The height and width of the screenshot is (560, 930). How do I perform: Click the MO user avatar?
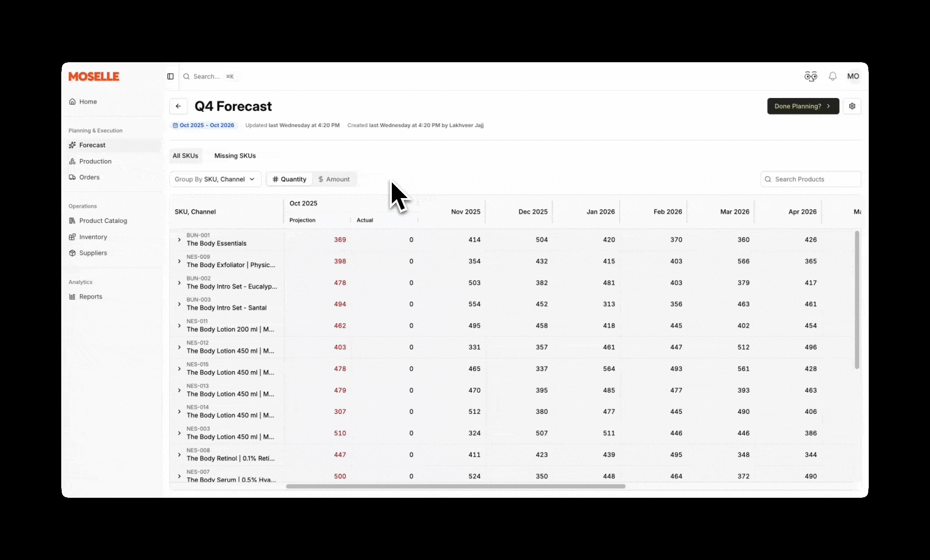click(853, 76)
